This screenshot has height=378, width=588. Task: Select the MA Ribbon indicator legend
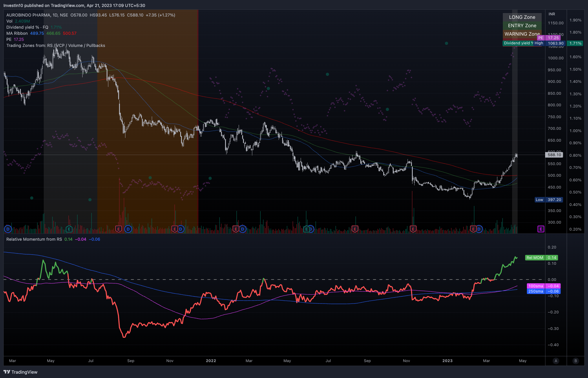pyautogui.click(x=41, y=33)
